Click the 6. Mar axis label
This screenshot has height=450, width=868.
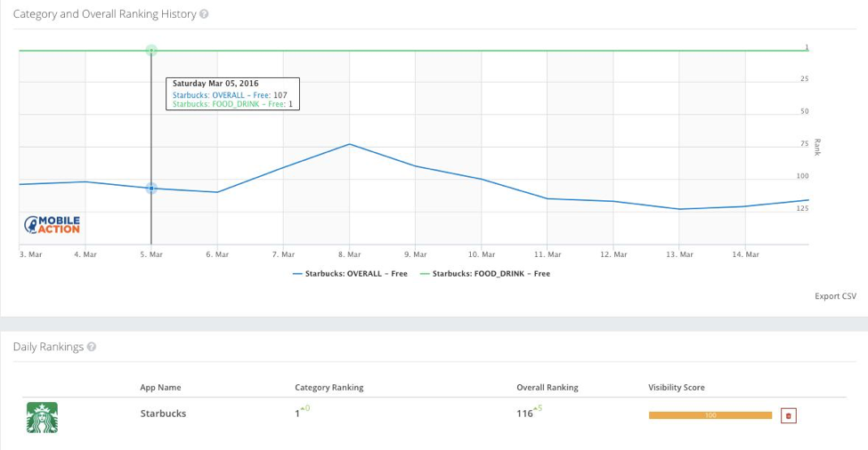coord(217,255)
